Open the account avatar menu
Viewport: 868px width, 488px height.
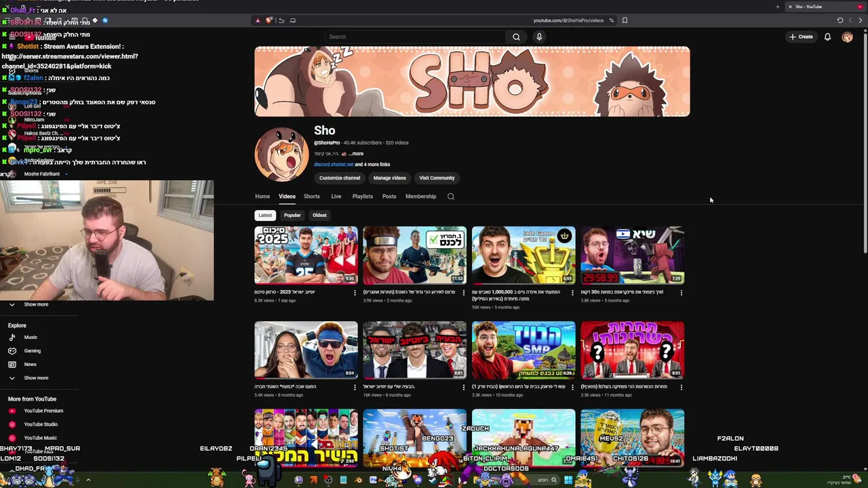click(x=847, y=37)
